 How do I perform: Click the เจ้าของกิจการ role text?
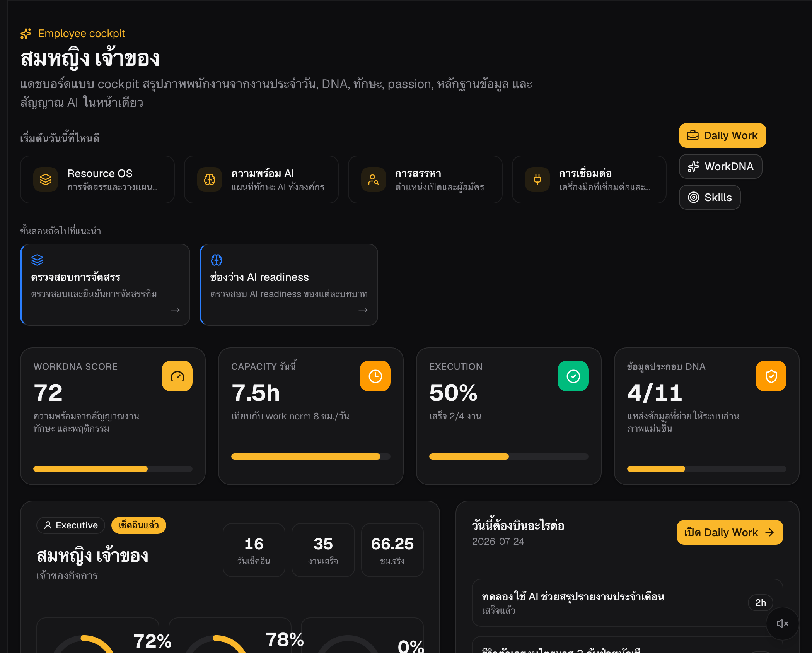[67, 576]
